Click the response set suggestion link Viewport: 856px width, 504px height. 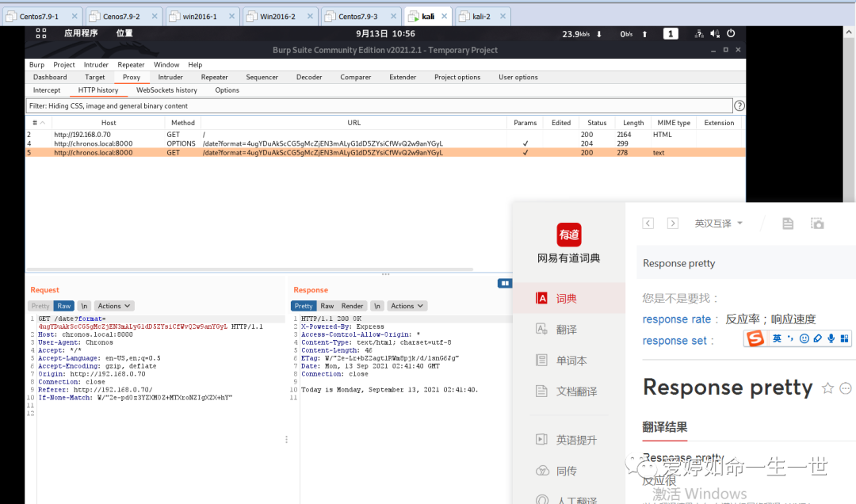[674, 341]
